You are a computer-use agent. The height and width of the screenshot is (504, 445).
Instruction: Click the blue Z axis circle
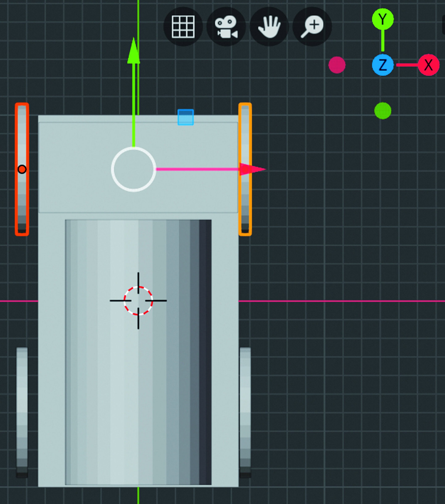click(x=383, y=65)
